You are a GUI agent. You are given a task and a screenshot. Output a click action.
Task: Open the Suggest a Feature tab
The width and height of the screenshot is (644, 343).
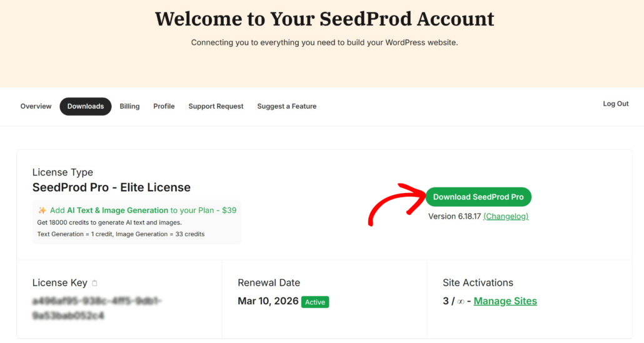[x=286, y=106]
